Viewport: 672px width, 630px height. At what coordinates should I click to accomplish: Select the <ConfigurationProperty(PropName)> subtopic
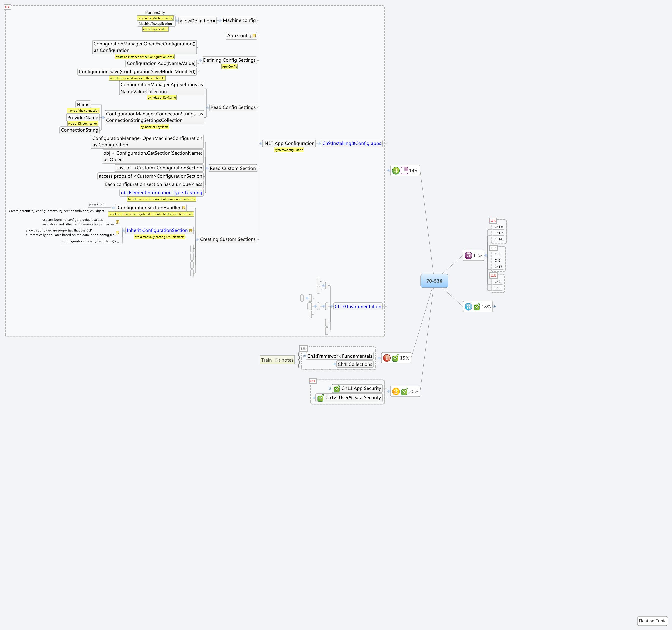(x=90, y=242)
